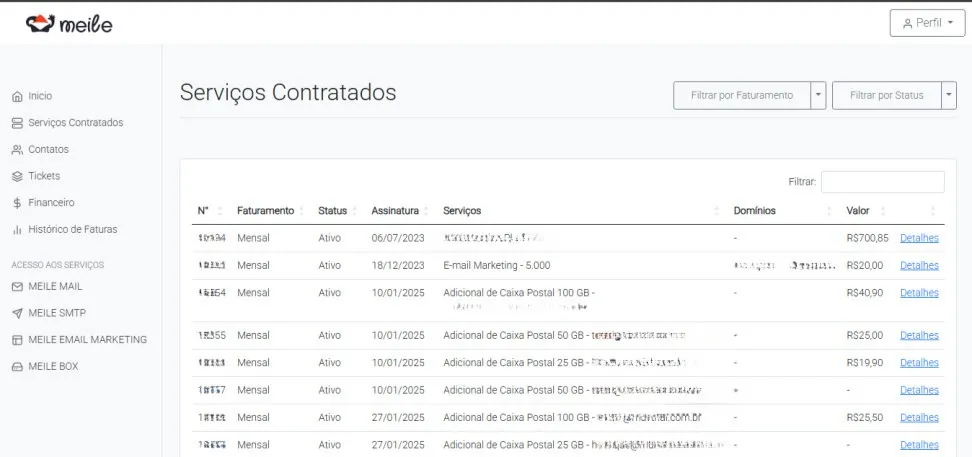
Task: Open Detalhes for R$25,00 service
Action: (919, 335)
